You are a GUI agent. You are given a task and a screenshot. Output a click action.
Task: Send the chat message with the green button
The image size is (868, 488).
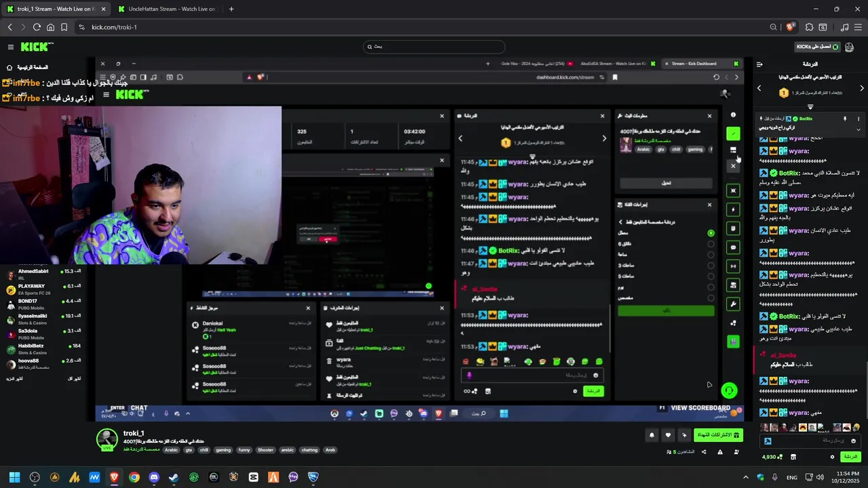pos(850,457)
